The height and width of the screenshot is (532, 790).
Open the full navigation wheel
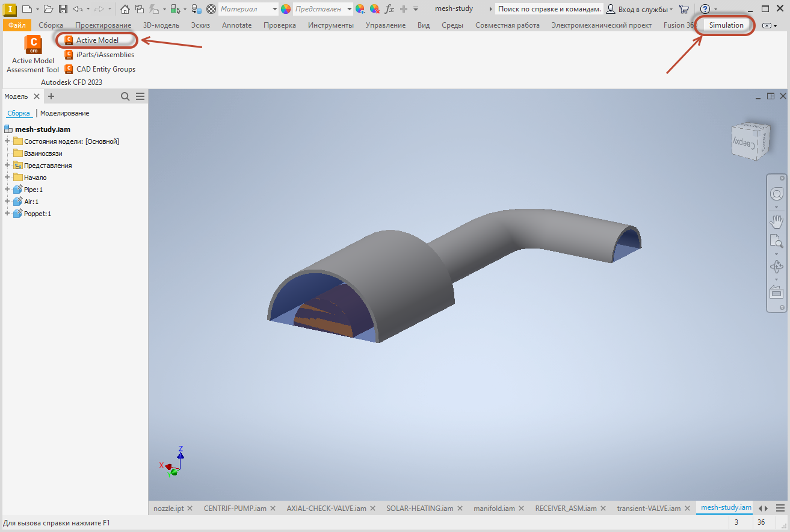pos(777,194)
